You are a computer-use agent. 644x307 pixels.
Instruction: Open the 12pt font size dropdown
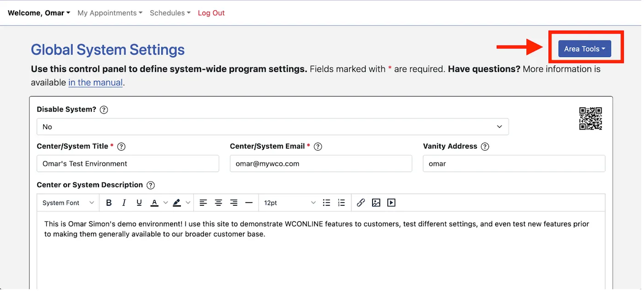[x=289, y=203]
